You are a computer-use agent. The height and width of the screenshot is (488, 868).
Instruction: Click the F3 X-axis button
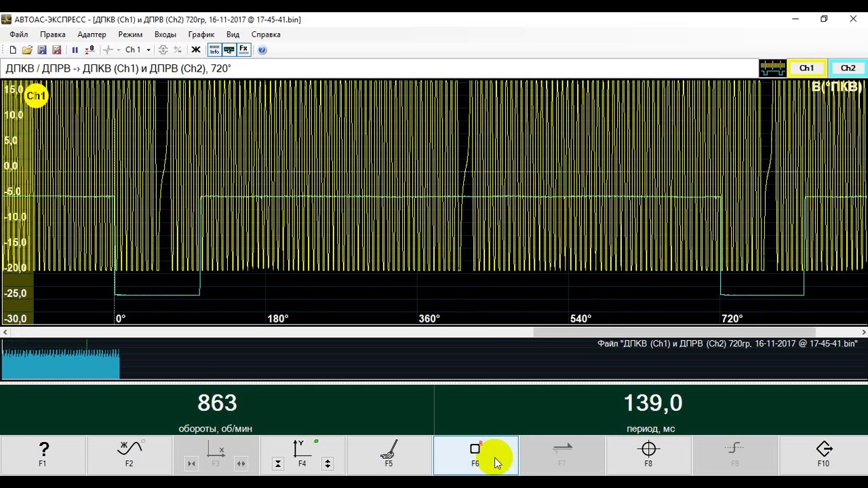[216, 455]
